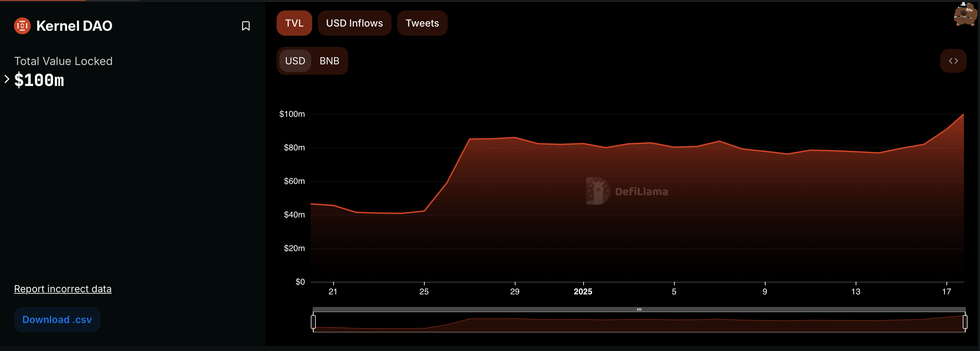Expand the Total Value Locked breakdown chevron

click(x=7, y=79)
